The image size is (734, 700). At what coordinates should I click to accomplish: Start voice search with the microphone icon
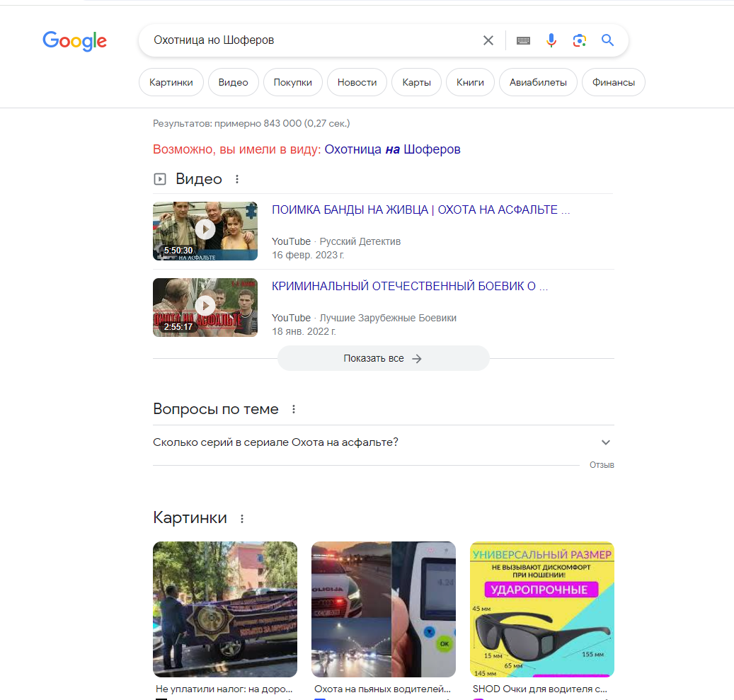551,40
